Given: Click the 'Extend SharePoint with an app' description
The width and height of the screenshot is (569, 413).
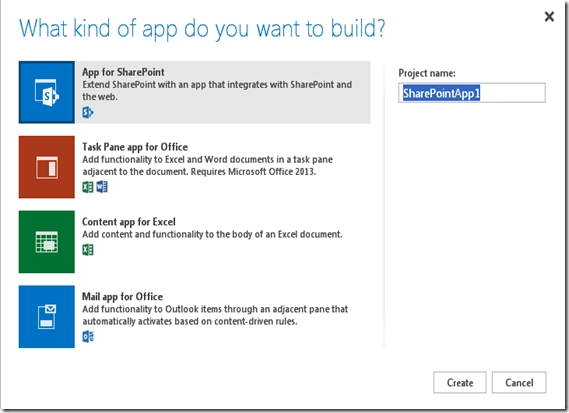Looking at the screenshot, I should tap(217, 91).
